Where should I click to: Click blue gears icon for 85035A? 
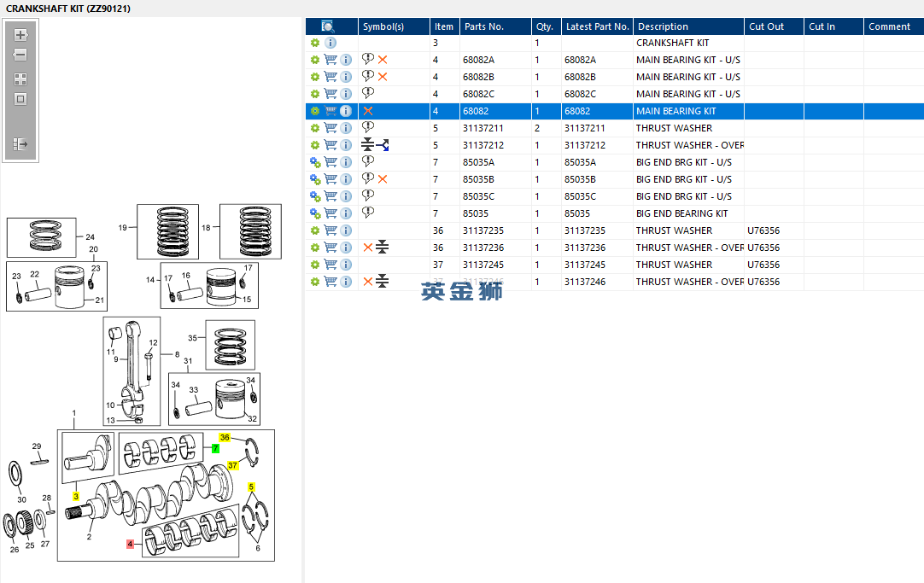[314, 162]
